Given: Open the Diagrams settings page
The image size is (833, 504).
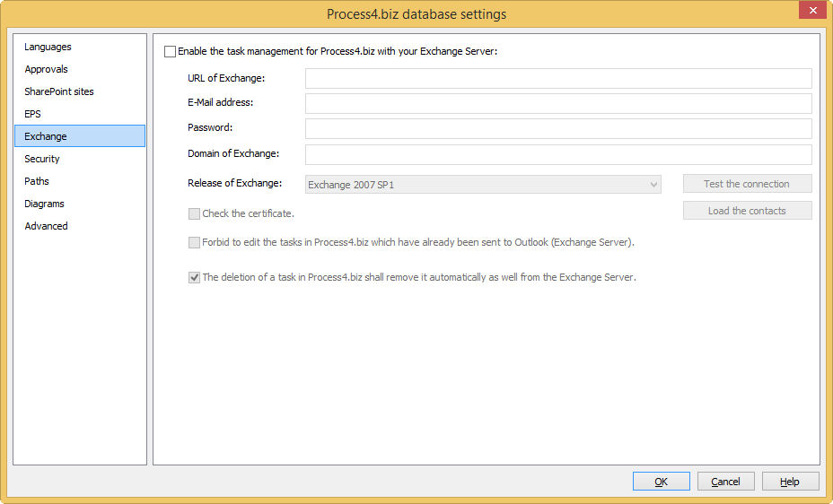Looking at the screenshot, I should [x=80, y=204].
